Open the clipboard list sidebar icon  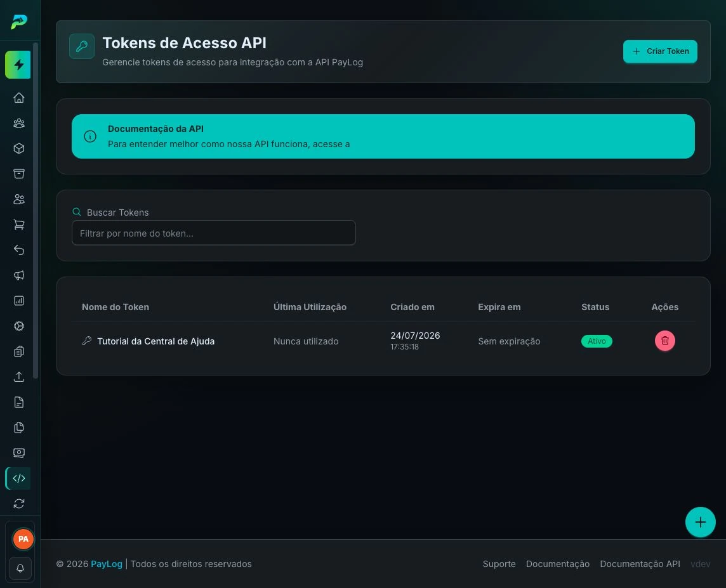pos(19,351)
